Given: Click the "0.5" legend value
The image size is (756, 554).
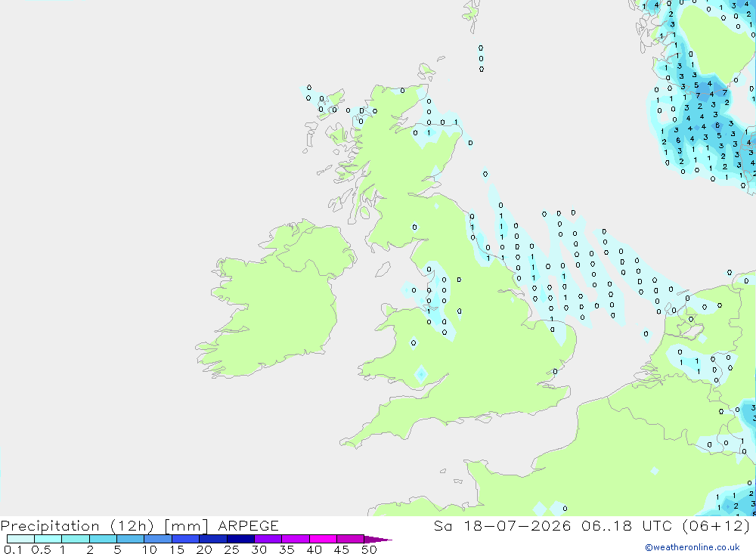Looking at the screenshot, I should [x=41, y=549].
